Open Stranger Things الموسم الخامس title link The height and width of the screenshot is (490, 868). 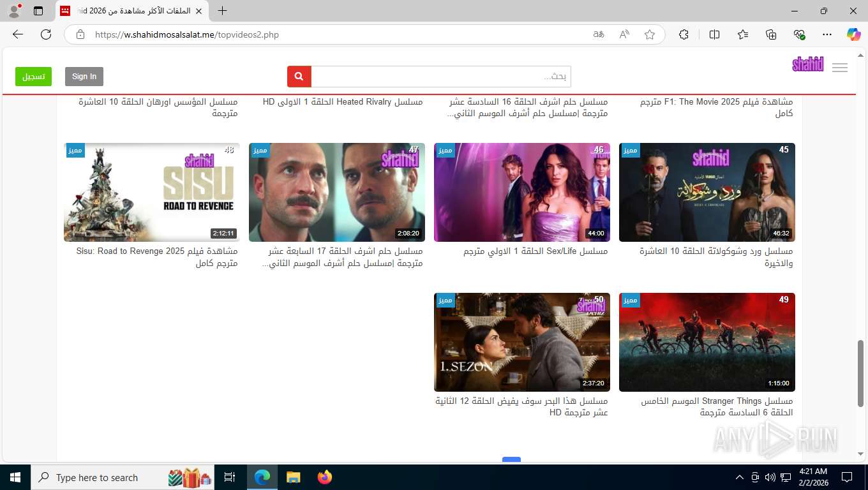[x=717, y=407]
